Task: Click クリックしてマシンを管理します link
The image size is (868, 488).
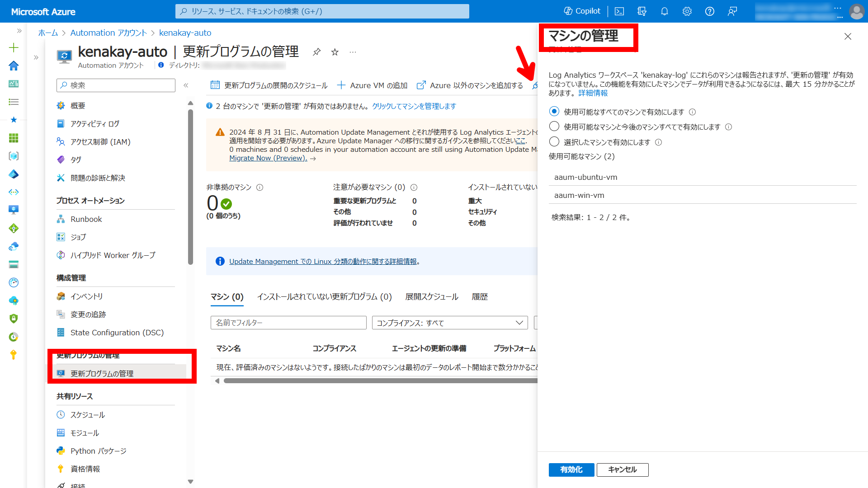Action: (414, 106)
